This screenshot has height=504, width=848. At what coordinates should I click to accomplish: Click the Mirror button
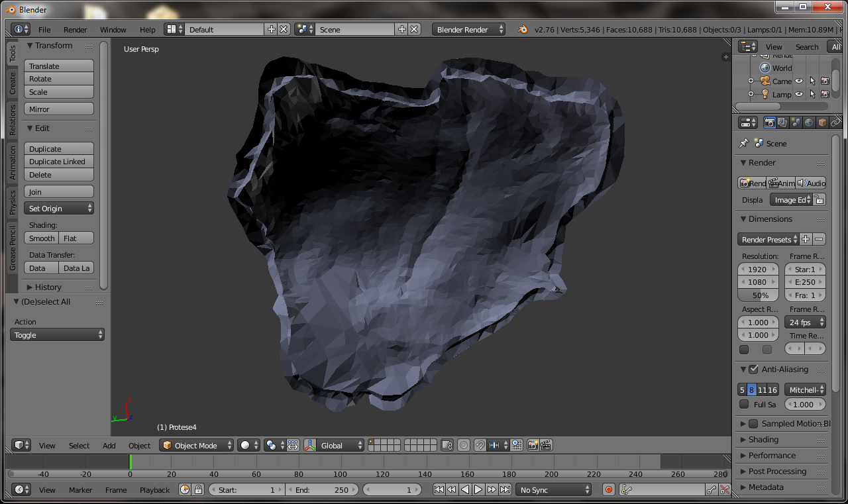click(59, 109)
